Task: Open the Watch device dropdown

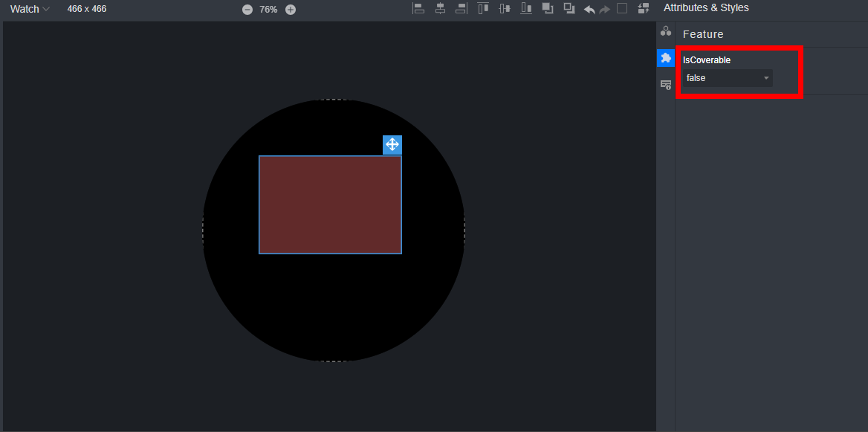Action: click(x=30, y=9)
